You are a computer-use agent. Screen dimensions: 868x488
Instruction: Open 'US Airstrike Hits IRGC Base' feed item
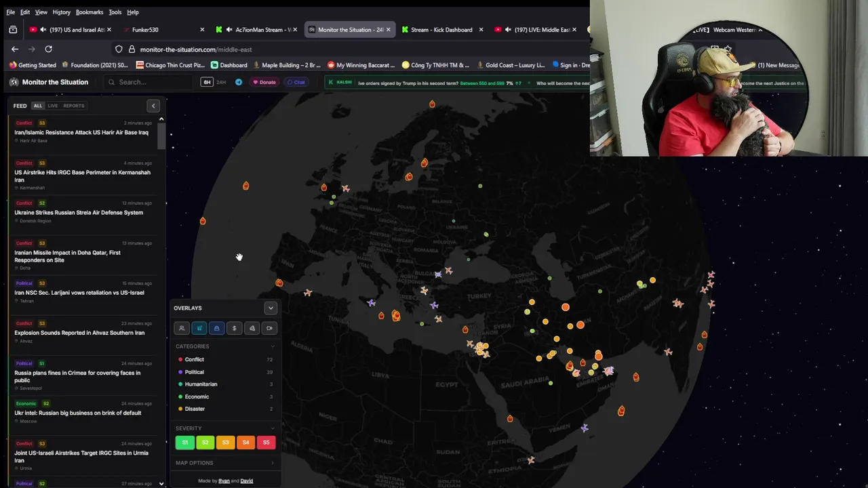click(83, 176)
